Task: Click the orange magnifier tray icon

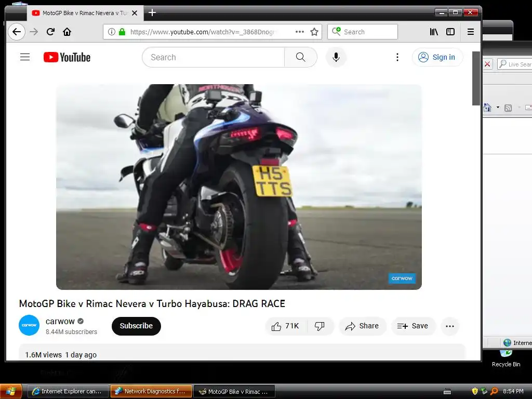Action: pyautogui.click(x=495, y=391)
